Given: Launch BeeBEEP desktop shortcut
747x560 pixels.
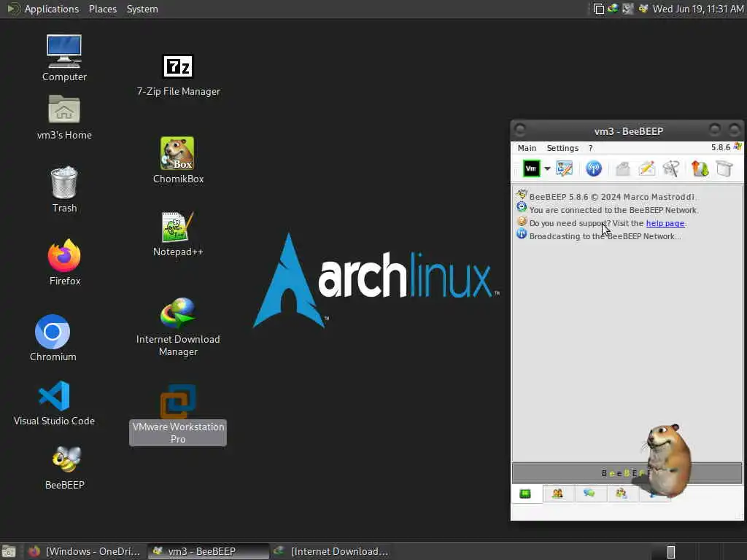Looking at the screenshot, I should (x=65, y=467).
